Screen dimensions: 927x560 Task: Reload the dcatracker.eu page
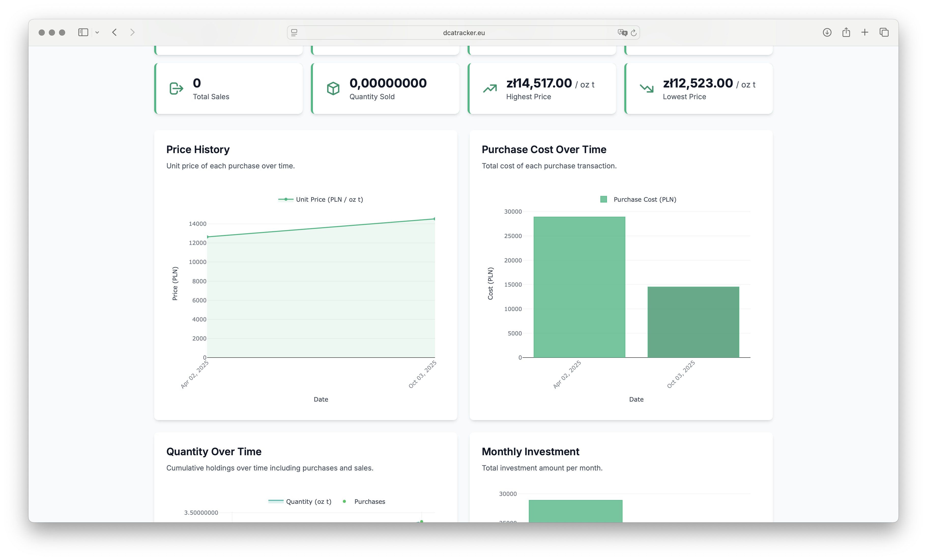click(634, 33)
